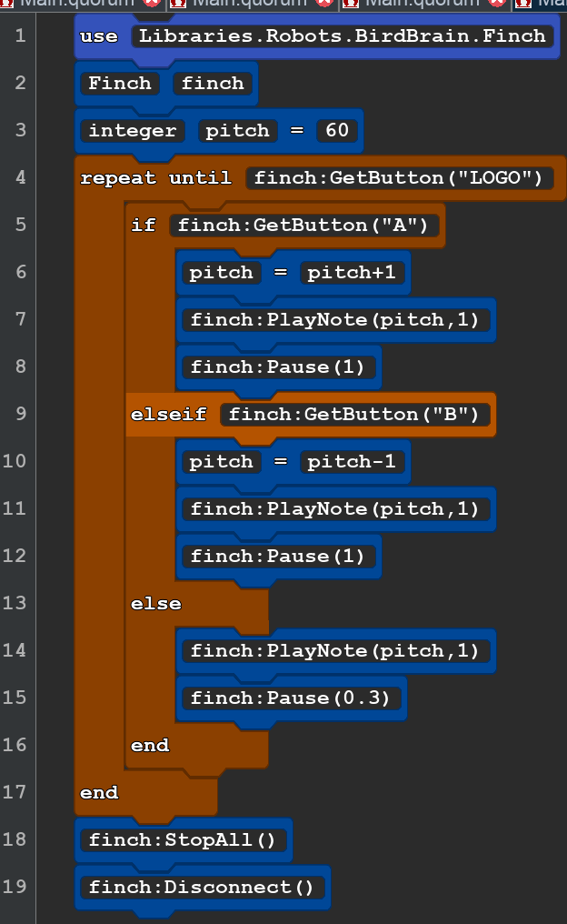Viewport: 567px width, 924px height.
Task: Select the finch:StopAll() block
Action: coord(183,840)
